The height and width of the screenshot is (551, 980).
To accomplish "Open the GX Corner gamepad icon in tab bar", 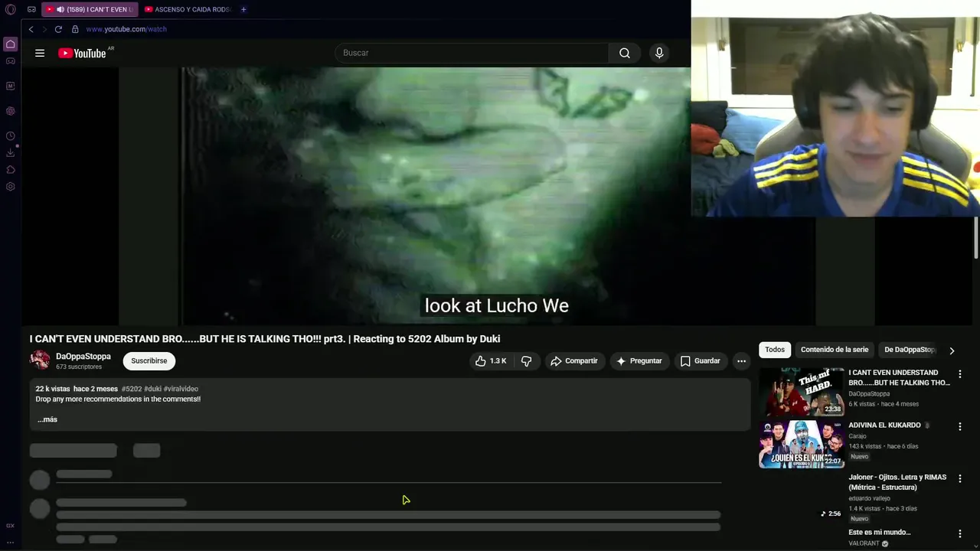I will 31,9.
